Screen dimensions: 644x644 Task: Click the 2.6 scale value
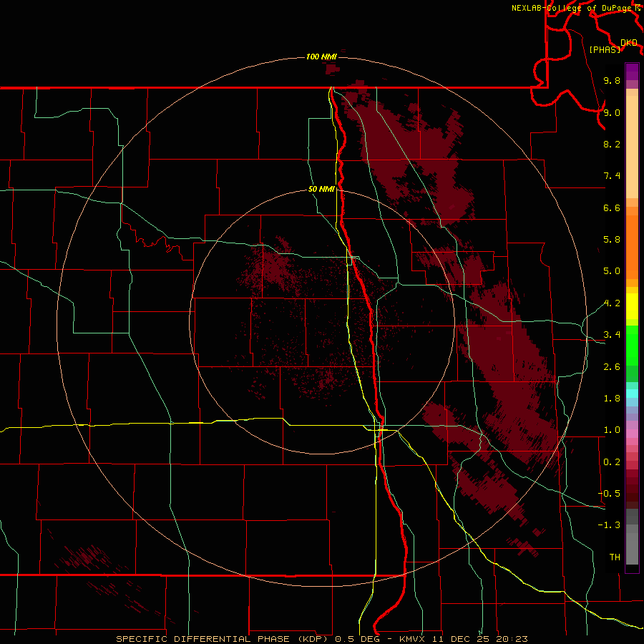tap(612, 367)
